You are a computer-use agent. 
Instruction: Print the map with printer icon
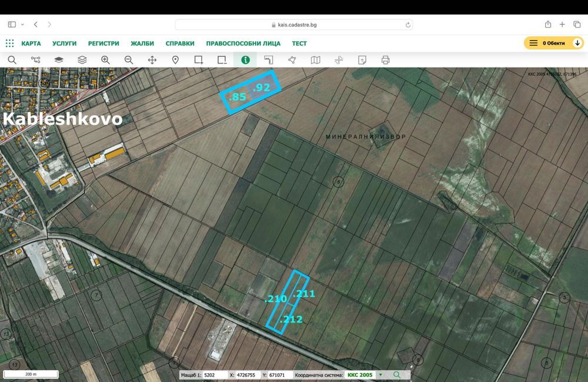click(x=386, y=60)
